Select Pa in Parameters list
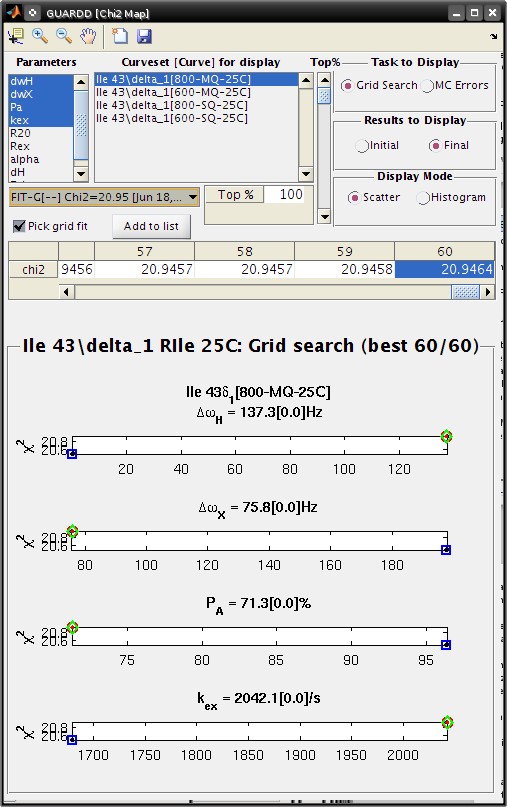 (x=41, y=107)
